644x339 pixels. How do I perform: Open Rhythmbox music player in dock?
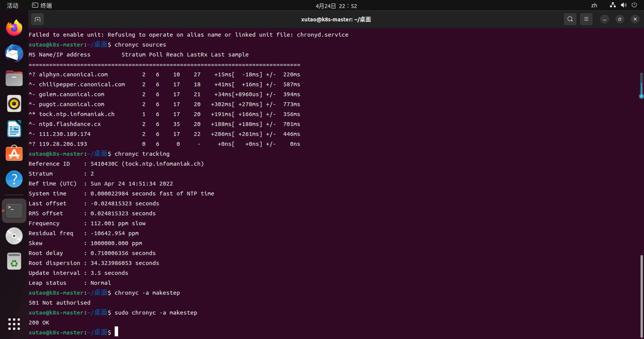point(14,103)
